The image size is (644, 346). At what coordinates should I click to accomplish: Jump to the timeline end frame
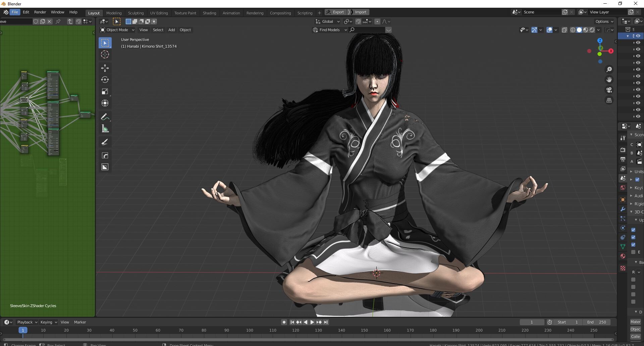tap(326, 322)
